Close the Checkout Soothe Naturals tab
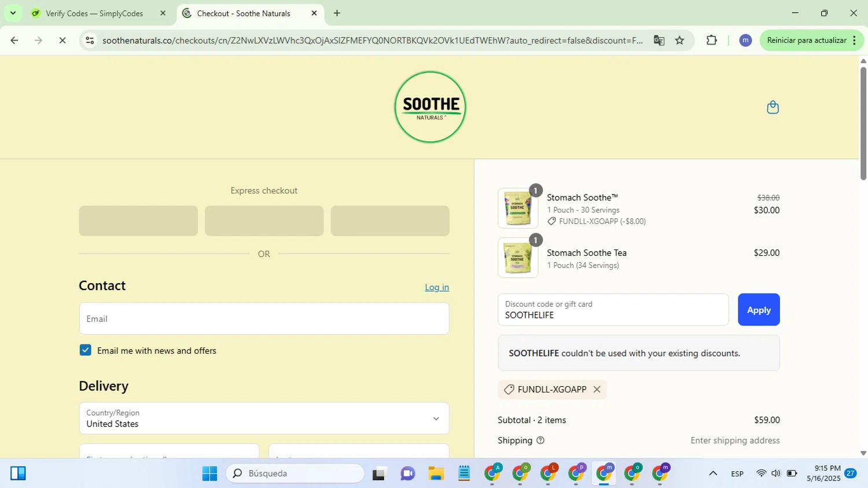The height and width of the screenshot is (488, 868). [314, 13]
